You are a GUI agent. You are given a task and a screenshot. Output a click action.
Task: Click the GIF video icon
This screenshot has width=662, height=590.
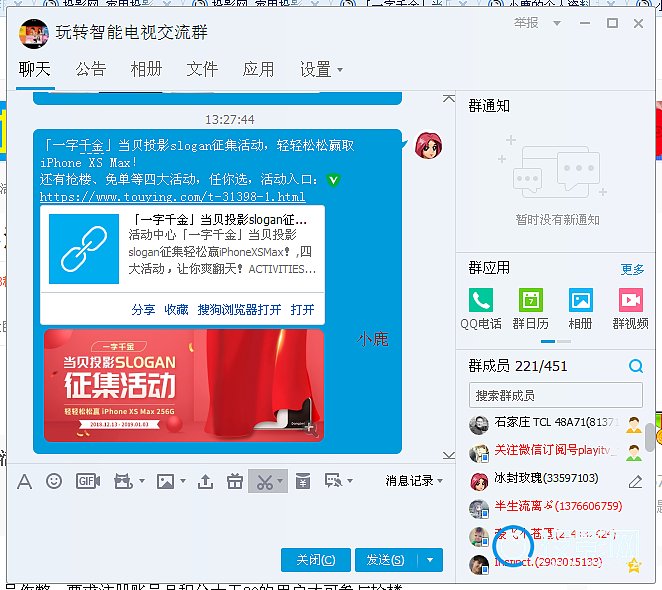click(88, 481)
